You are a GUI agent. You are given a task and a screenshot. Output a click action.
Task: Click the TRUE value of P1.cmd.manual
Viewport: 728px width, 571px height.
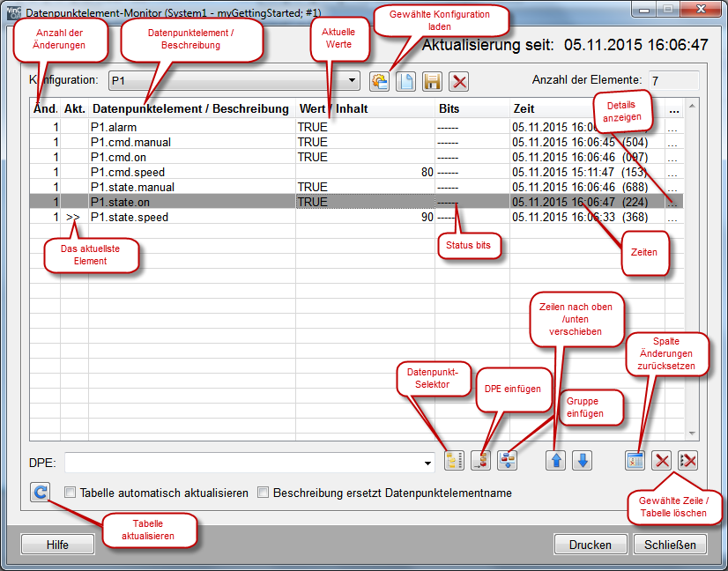coord(313,142)
